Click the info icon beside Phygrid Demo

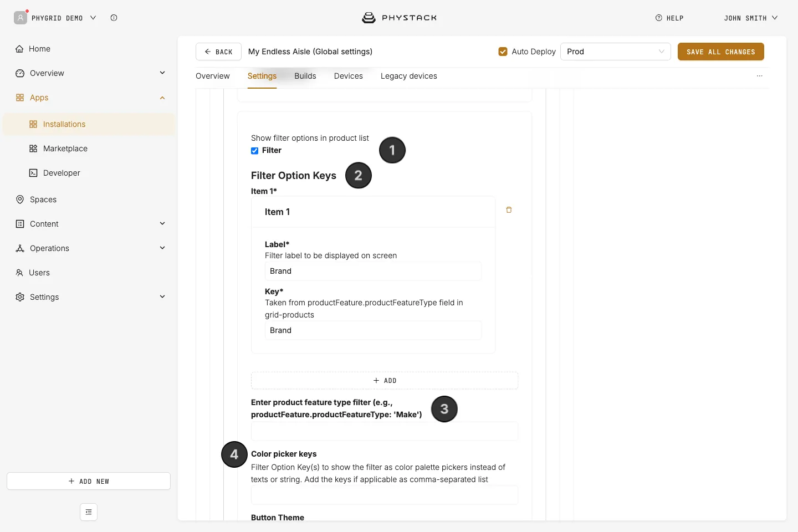[x=114, y=18]
